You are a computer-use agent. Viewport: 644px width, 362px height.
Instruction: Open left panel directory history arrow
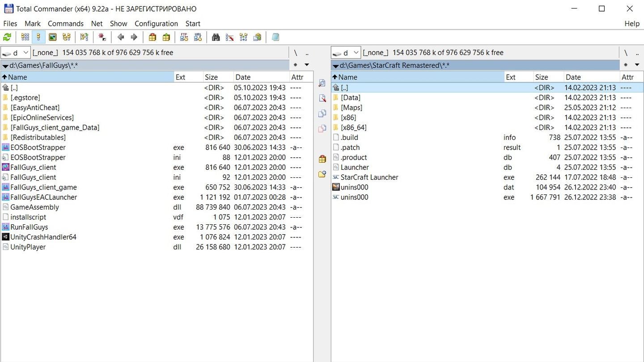[x=307, y=65]
